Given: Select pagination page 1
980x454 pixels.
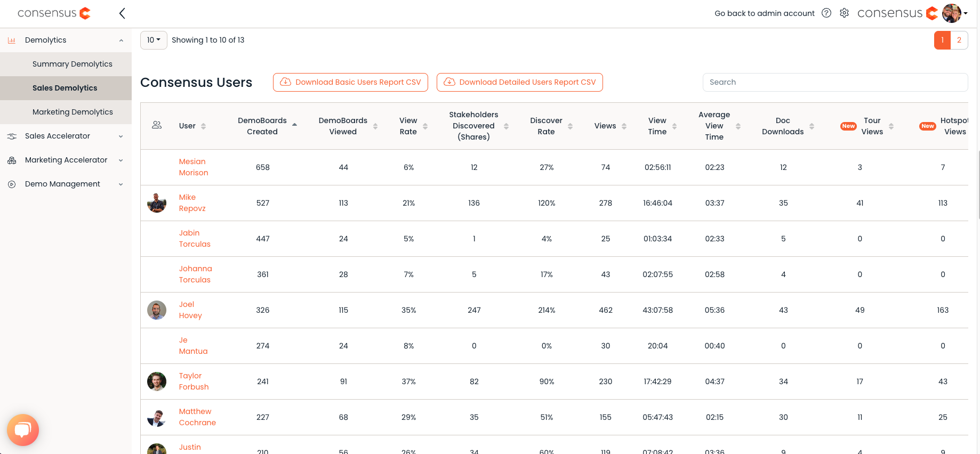Looking at the screenshot, I should [x=942, y=40].
